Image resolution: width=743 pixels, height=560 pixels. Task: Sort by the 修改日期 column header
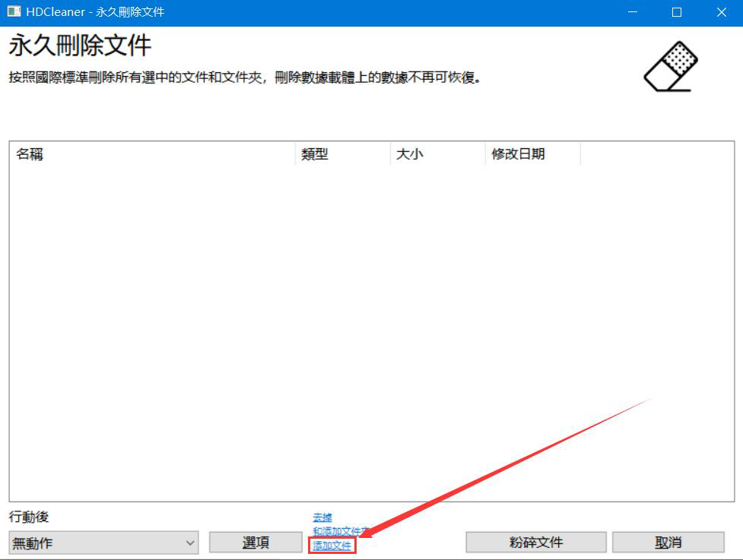coord(533,153)
